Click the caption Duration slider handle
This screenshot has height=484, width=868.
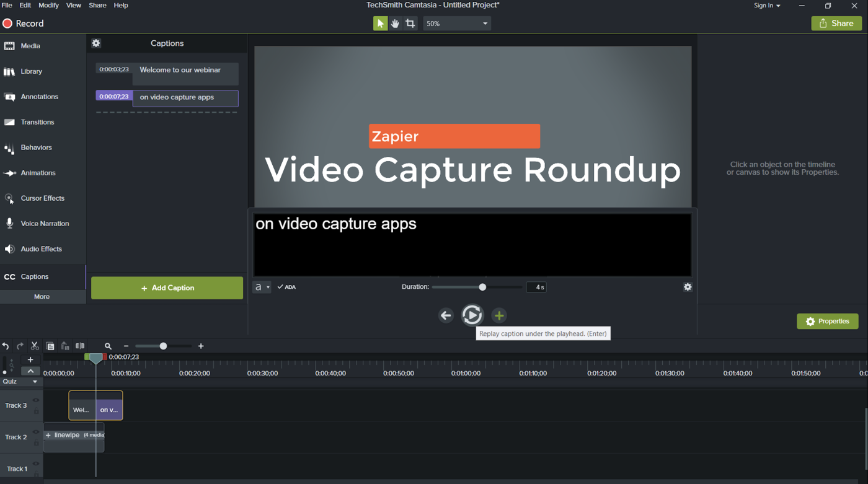(x=482, y=287)
